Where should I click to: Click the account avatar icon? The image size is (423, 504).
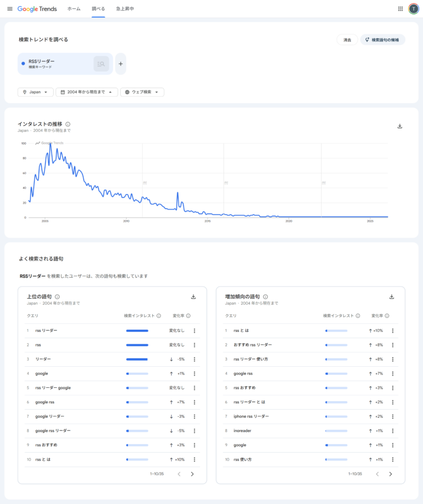click(x=413, y=9)
